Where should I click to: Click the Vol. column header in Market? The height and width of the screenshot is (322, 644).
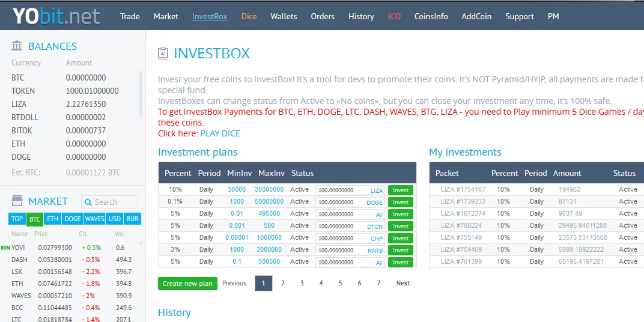[x=119, y=234]
